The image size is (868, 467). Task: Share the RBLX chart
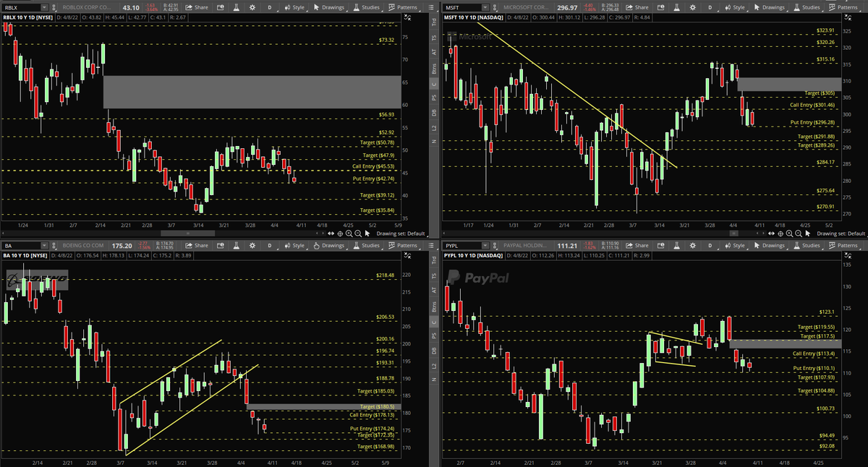tap(197, 7)
